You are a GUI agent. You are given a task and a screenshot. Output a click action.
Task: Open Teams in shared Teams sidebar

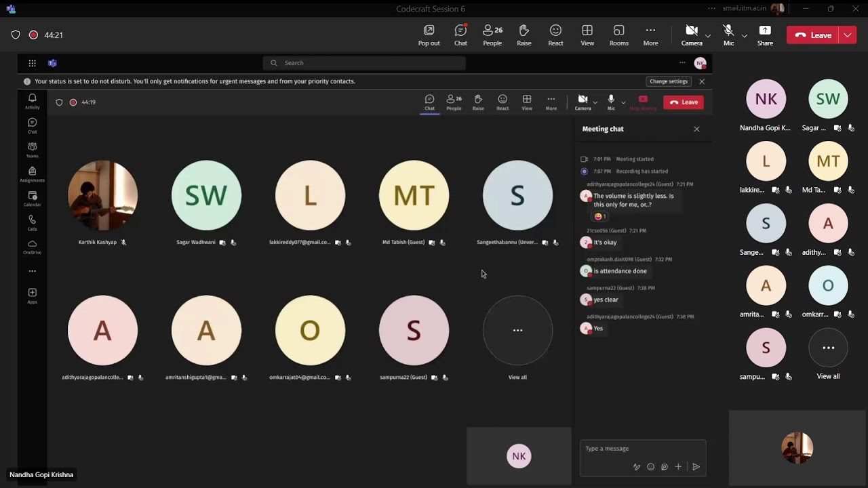pos(32,150)
